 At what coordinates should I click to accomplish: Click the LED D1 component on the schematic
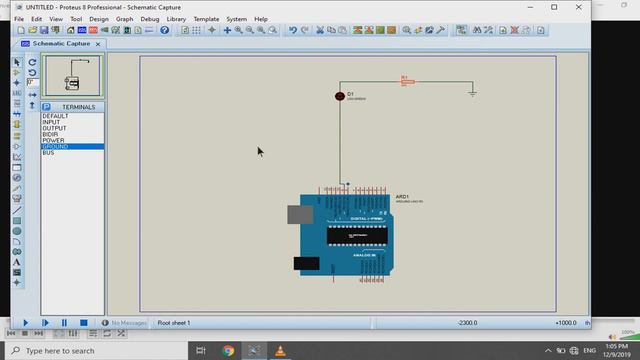[340, 96]
